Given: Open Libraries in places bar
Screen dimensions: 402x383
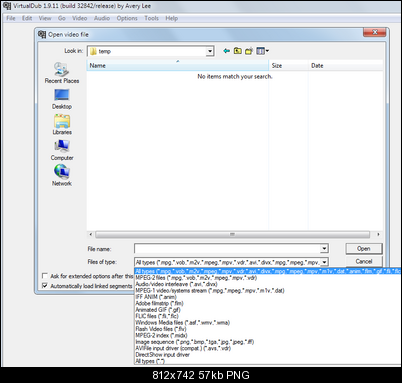Looking at the screenshot, I should (62, 125).
